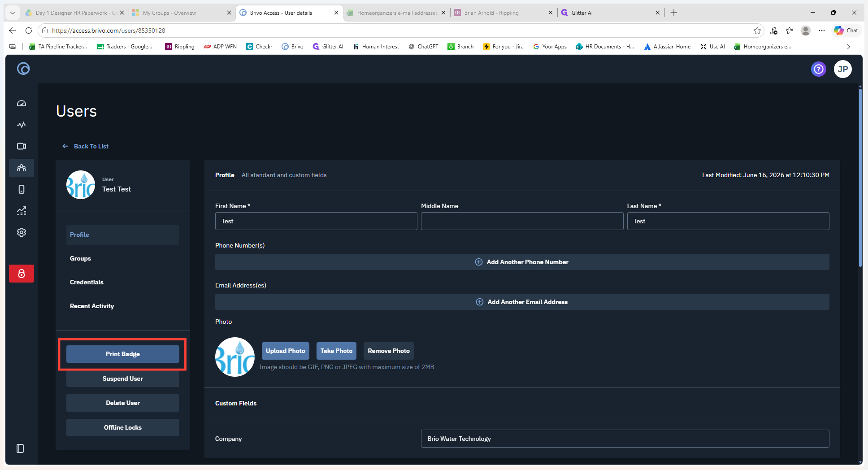Close the Brivo Access - User details tab
Screen dimensions: 868x470
click(336, 13)
